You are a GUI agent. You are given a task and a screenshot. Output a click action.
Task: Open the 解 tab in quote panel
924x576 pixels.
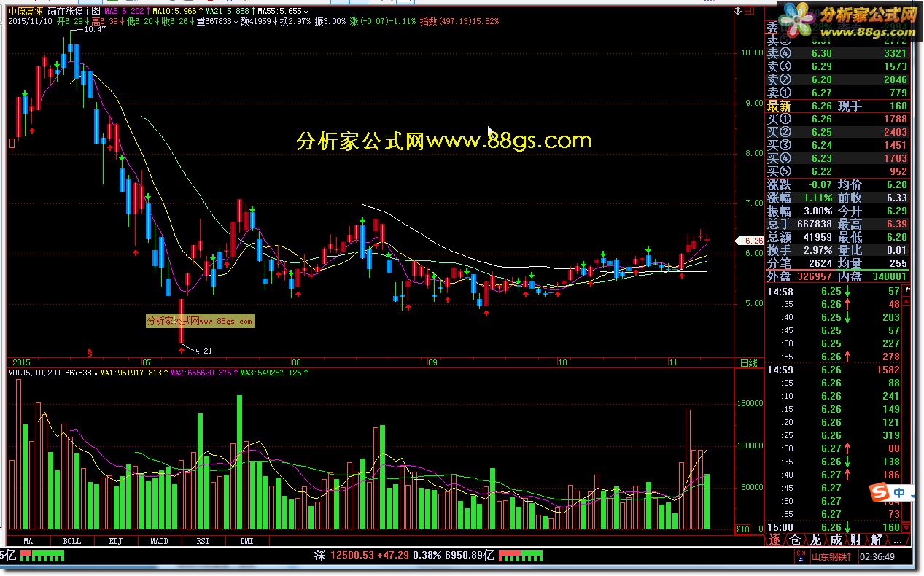(x=877, y=540)
